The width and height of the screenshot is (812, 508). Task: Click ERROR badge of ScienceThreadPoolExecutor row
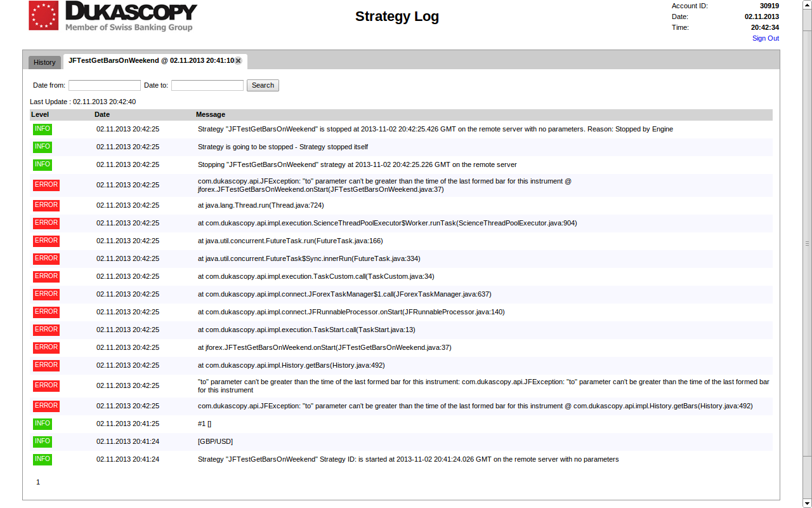[46, 223]
